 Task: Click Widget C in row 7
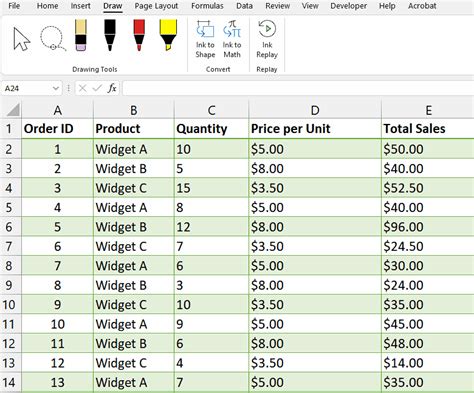coord(134,246)
